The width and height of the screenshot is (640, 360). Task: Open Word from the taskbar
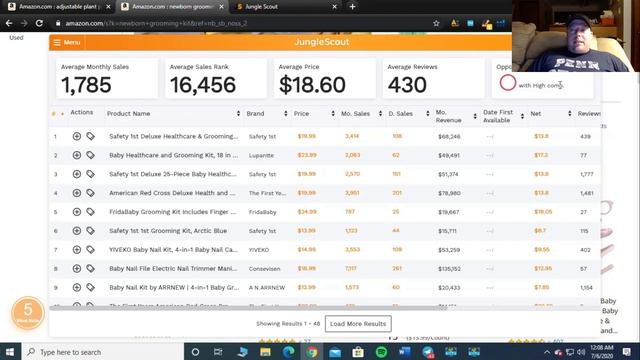coord(404,352)
